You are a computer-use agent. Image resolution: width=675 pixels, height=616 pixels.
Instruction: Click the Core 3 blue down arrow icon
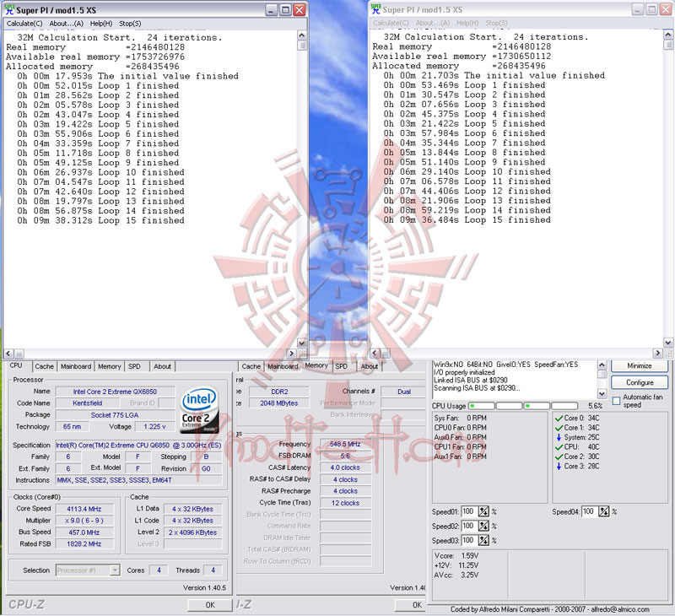click(x=559, y=466)
